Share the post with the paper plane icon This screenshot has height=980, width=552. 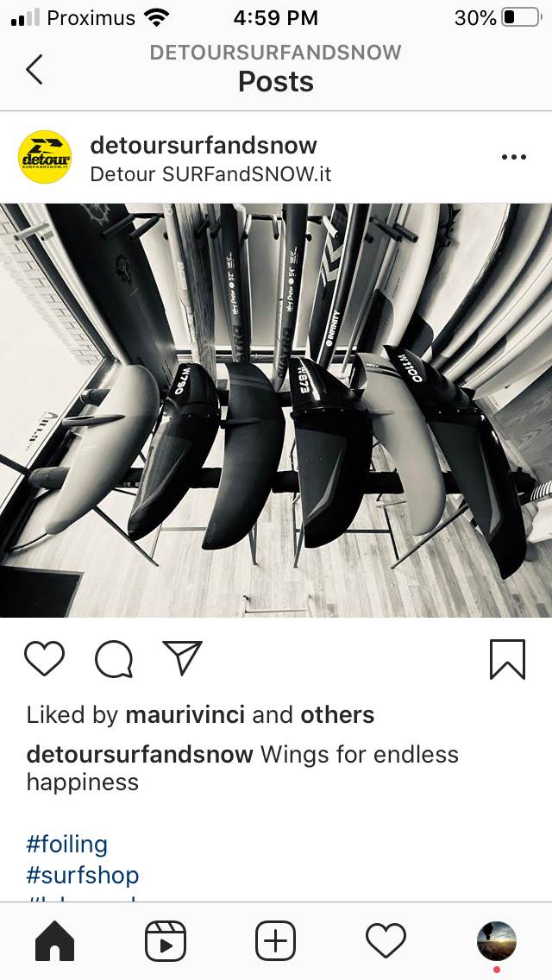pyautogui.click(x=183, y=657)
